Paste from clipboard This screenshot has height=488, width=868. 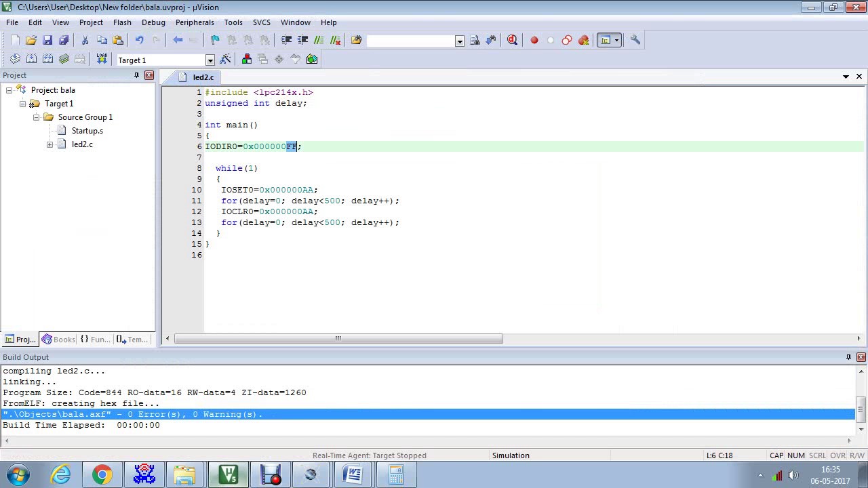[x=118, y=40]
